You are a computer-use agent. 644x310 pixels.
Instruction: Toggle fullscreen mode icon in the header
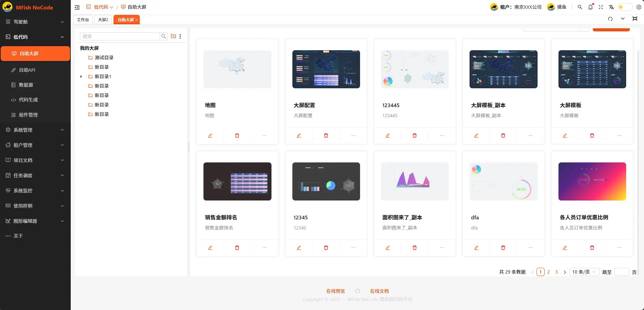pos(601,7)
